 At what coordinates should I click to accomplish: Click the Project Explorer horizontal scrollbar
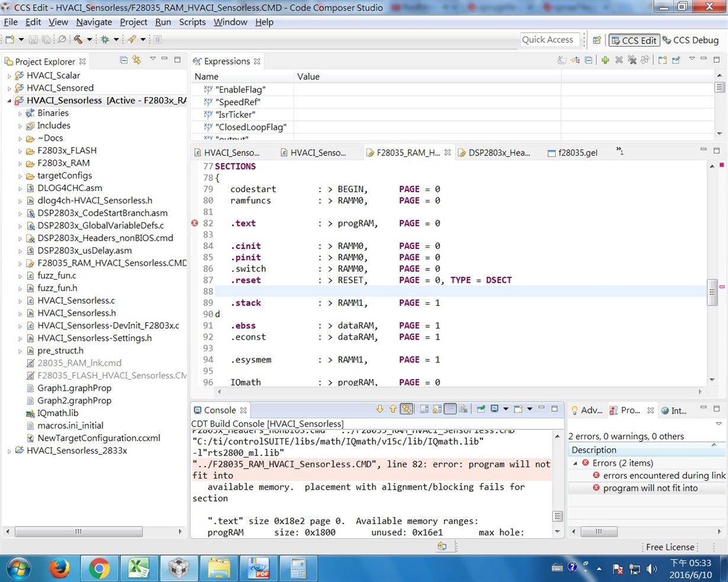(x=78, y=532)
